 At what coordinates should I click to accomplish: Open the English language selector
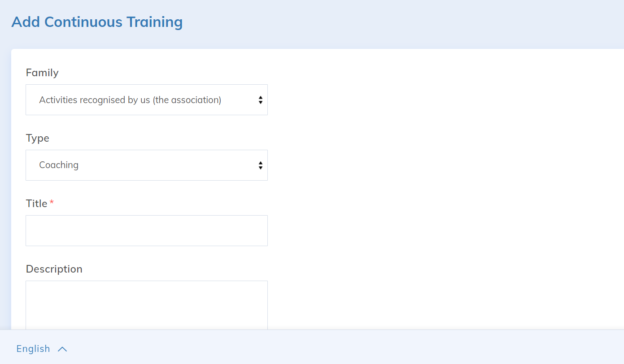(x=33, y=349)
